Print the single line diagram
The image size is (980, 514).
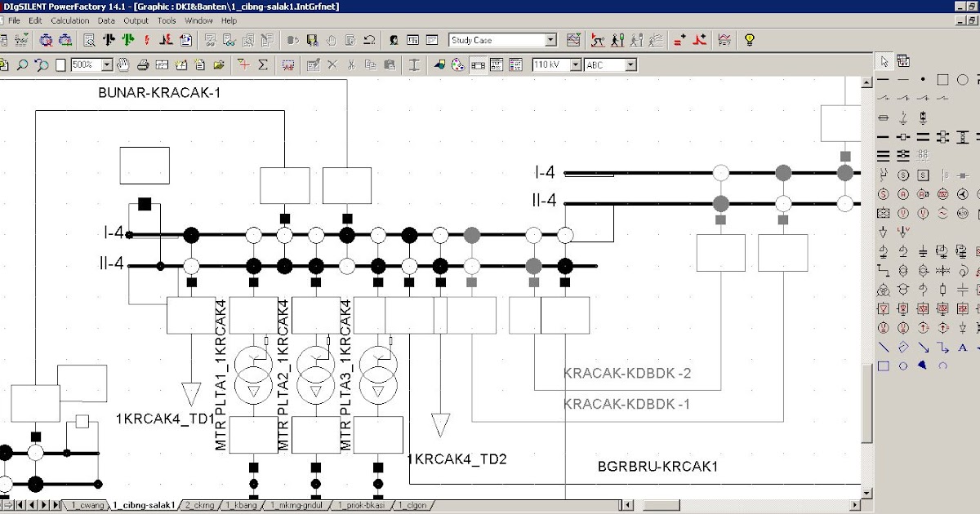point(143,64)
